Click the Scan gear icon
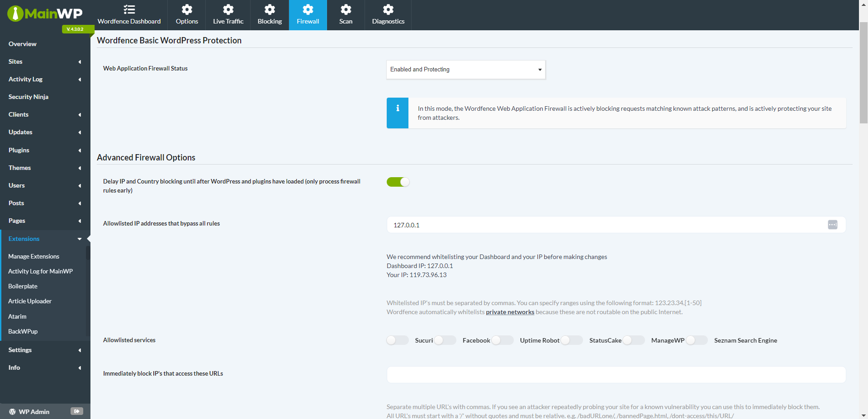Screen dimensions: 868x419 346,9
